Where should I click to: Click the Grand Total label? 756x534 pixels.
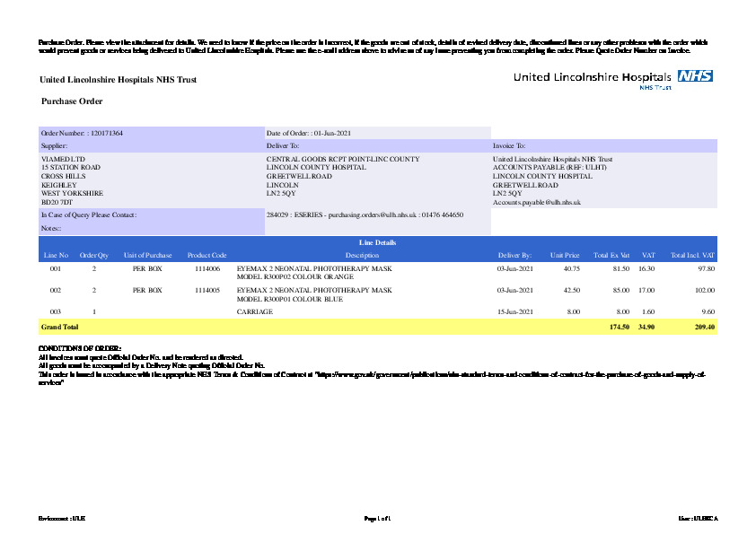tap(60, 327)
